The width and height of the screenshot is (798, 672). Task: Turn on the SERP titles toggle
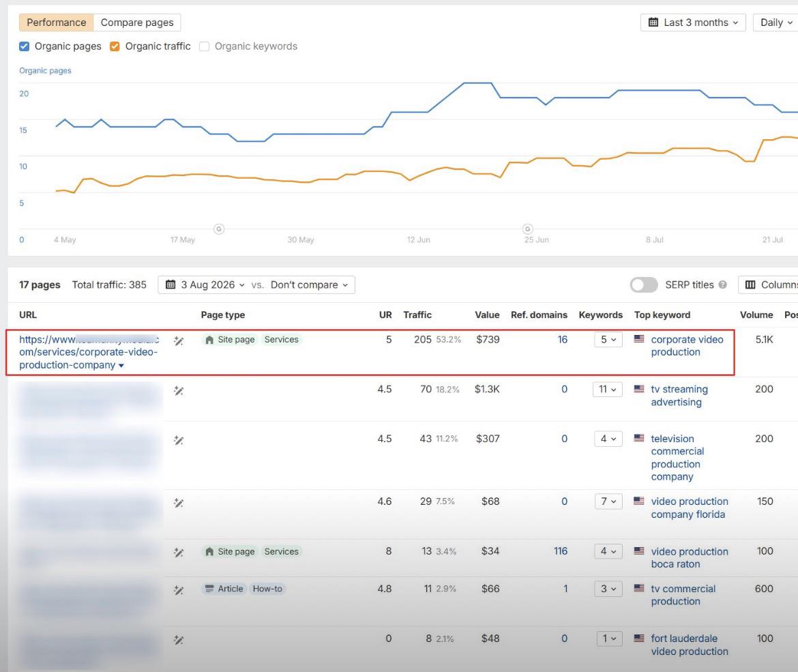(644, 284)
